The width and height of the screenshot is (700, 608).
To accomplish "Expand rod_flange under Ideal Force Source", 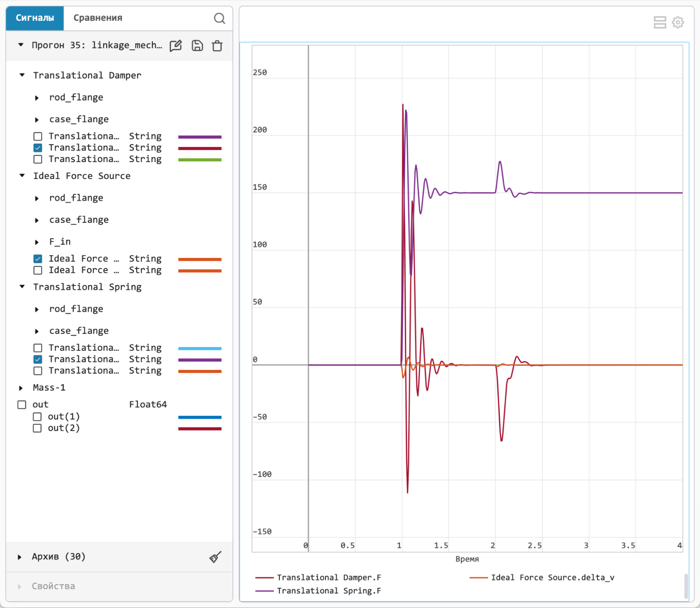I will (37, 198).
